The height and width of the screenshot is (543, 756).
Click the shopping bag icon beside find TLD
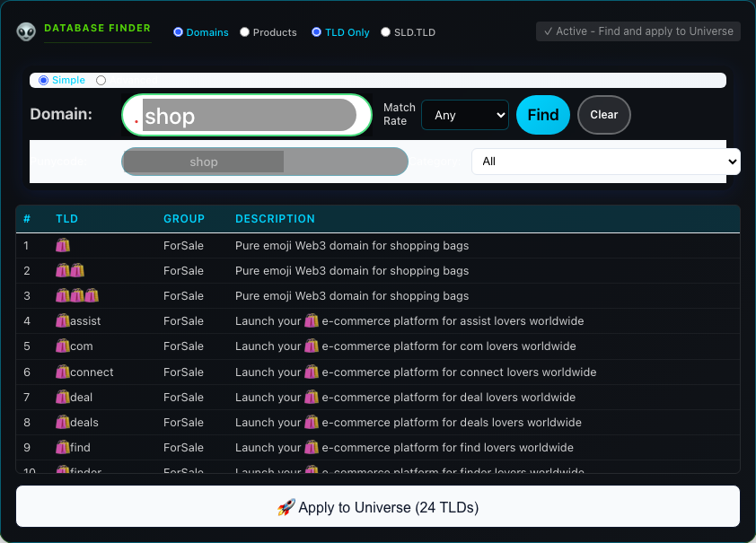coord(62,447)
